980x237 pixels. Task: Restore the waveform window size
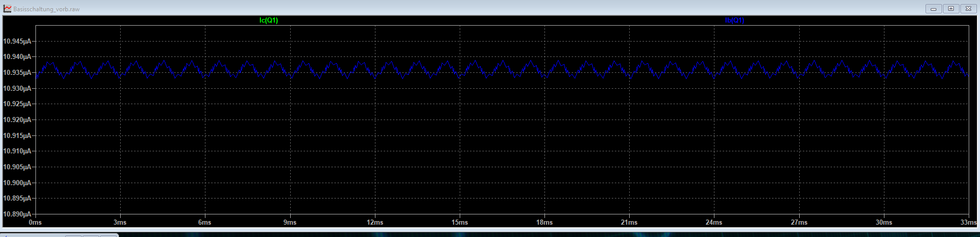(951, 9)
